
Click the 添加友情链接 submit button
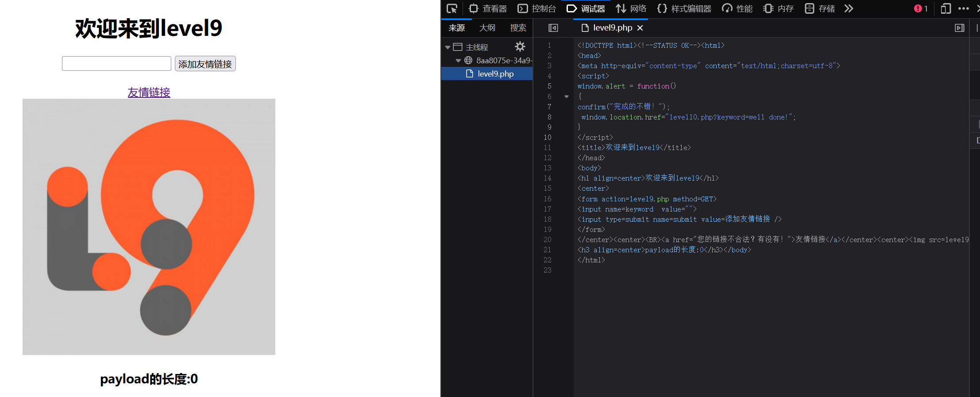pyautogui.click(x=205, y=64)
